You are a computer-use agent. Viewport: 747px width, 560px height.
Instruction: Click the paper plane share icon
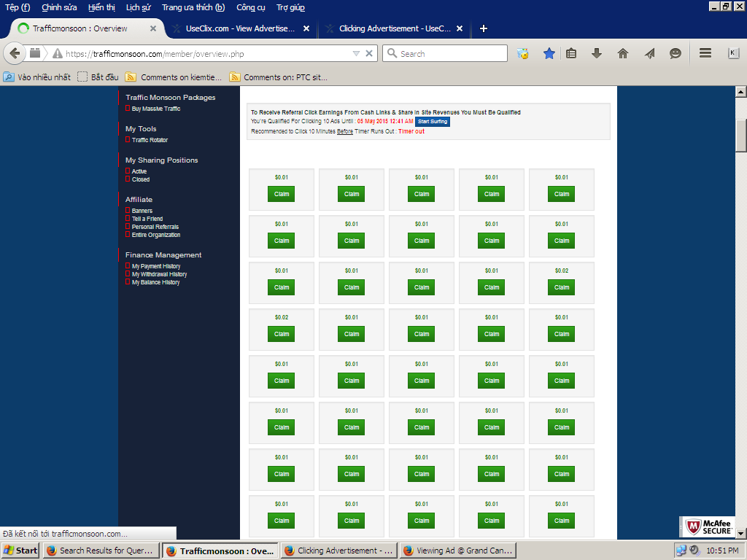tap(649, 53)
